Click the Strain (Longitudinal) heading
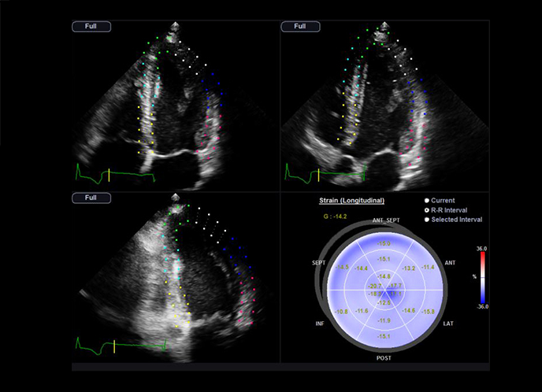Viewport: 542px width, 392px height. click(351, 201)
